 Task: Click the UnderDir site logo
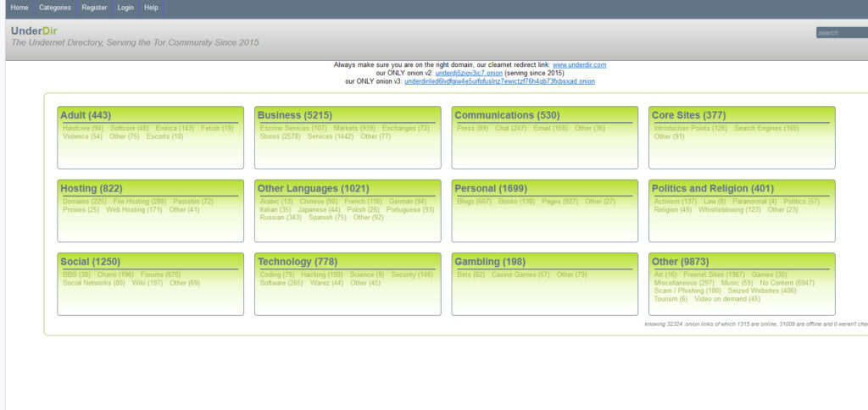click(34, 31)
